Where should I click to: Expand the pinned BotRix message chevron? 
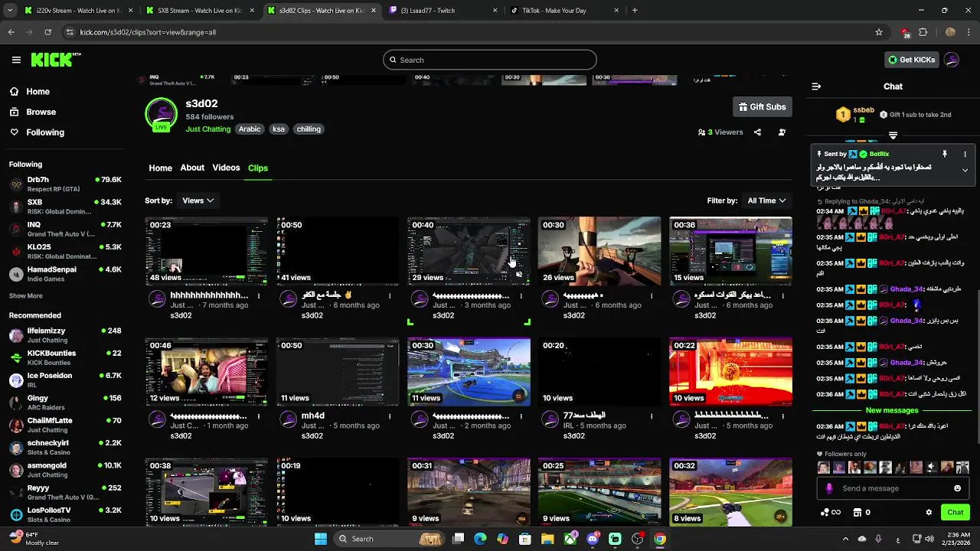965,170
